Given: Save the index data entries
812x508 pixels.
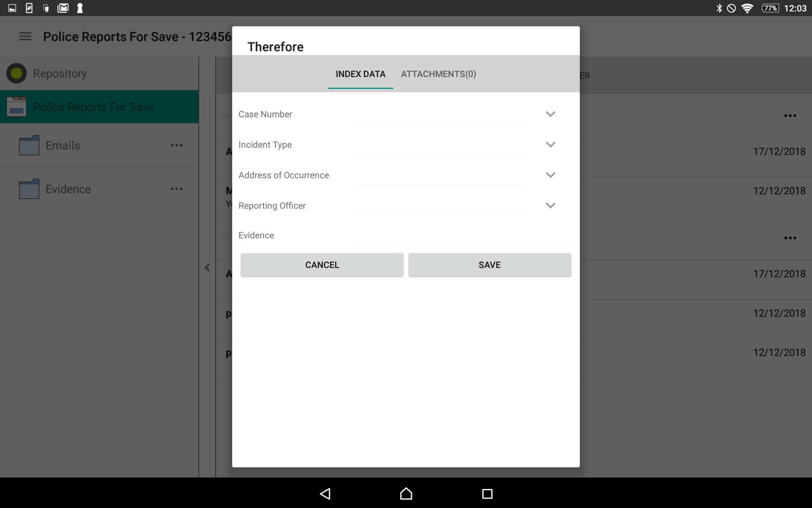Looking at the screenshot, I should tap(489, 265).
